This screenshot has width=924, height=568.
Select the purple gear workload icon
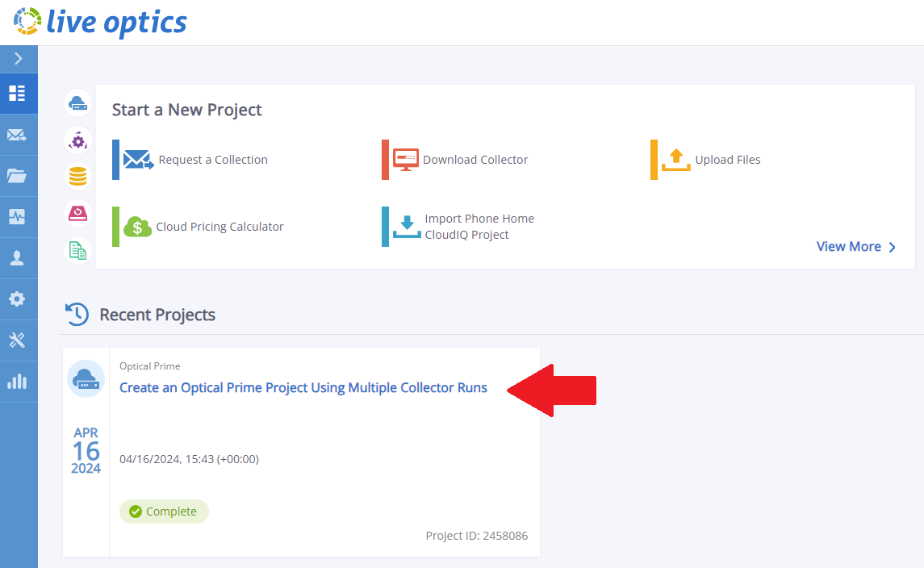tap(77, 140)
